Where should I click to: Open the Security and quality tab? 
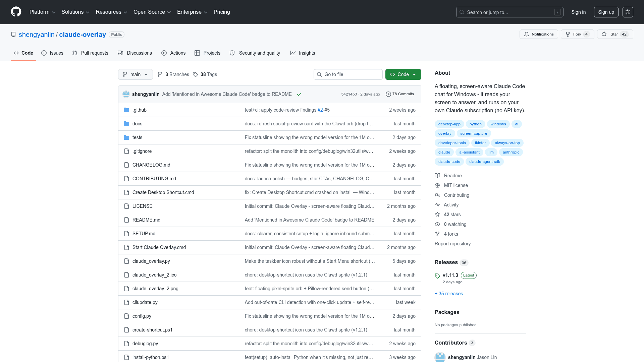coord(255,53)
